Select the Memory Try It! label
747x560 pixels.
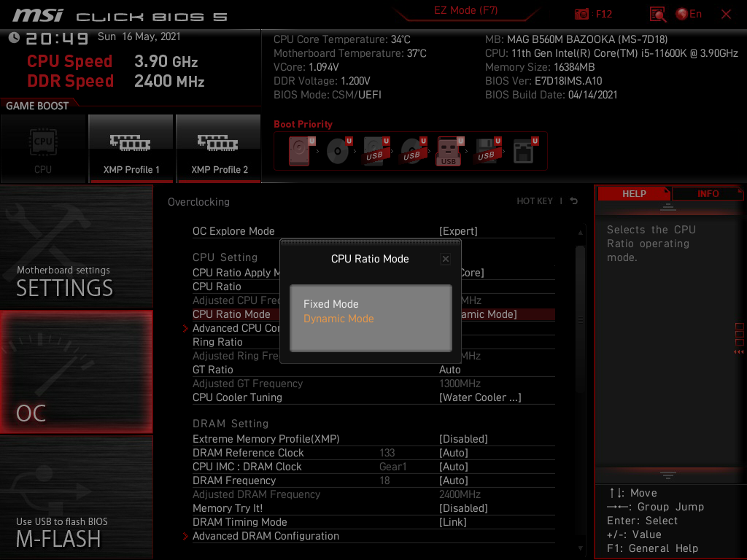tap(228, 508)
